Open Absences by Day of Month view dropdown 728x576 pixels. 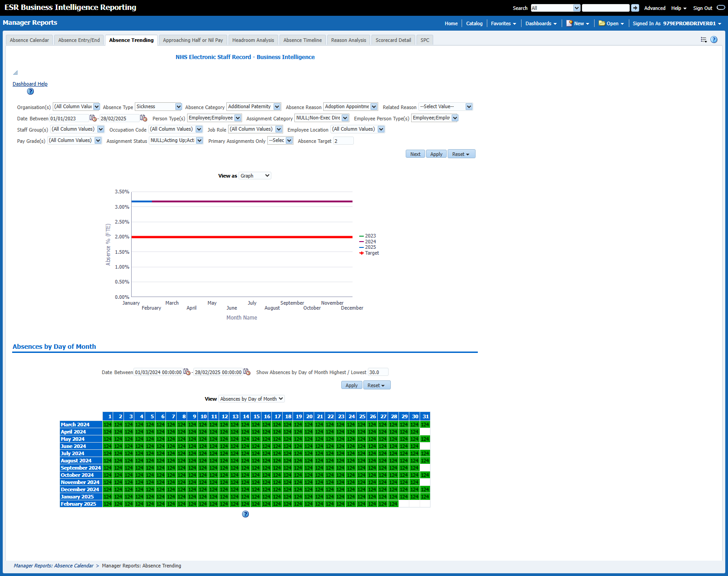pyautogui.click(x=252, y=399)
